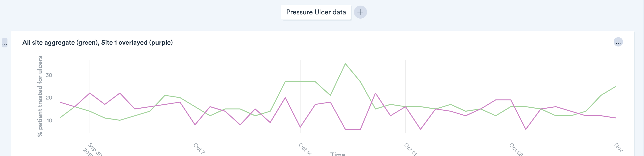The height and width of the screenshot is (156, 644).
Task: Select the chart title about all site aggregate
Action: tap(97, 42)
